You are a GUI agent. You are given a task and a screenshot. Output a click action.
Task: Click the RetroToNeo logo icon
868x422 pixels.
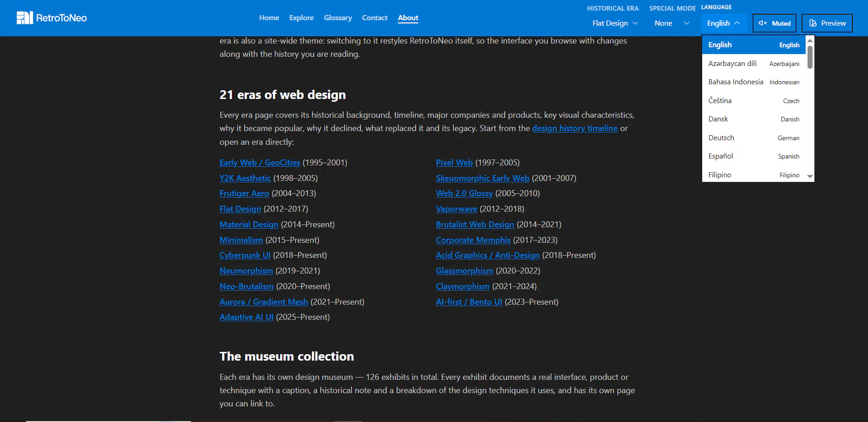pyautogui.click(x=25, y=18)
